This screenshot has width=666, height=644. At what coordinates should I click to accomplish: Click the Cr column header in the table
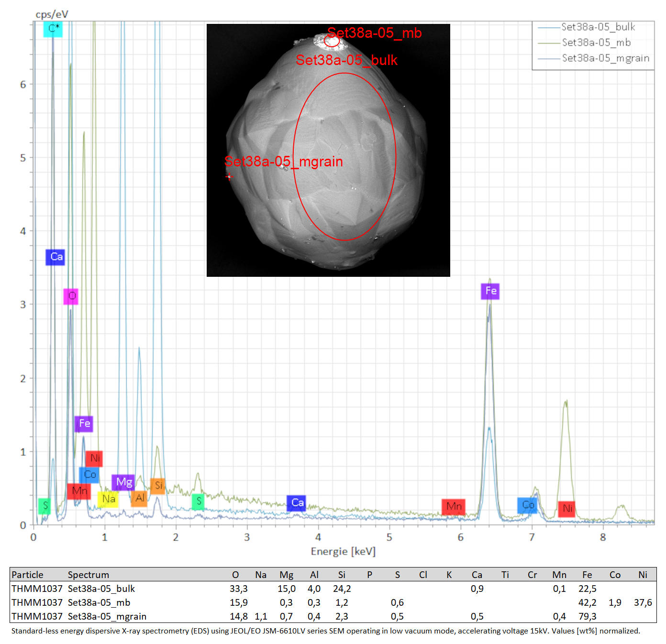(532, 575)
